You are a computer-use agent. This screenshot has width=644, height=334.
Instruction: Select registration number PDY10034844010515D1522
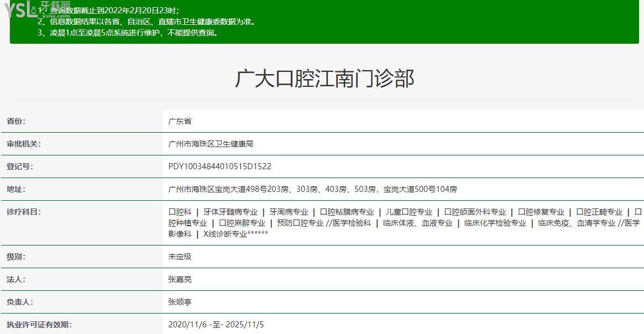point(219,166)
